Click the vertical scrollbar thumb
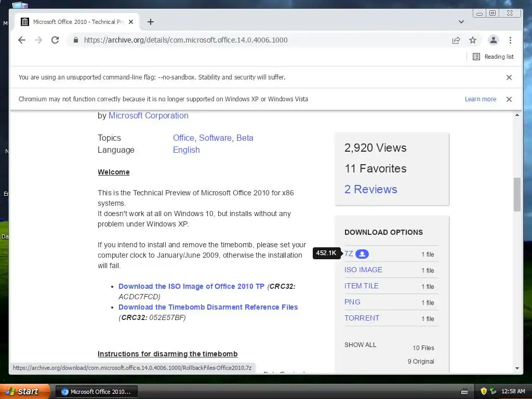Image resolution: width=532 pixels, height=399 pixels. (517, 194)
